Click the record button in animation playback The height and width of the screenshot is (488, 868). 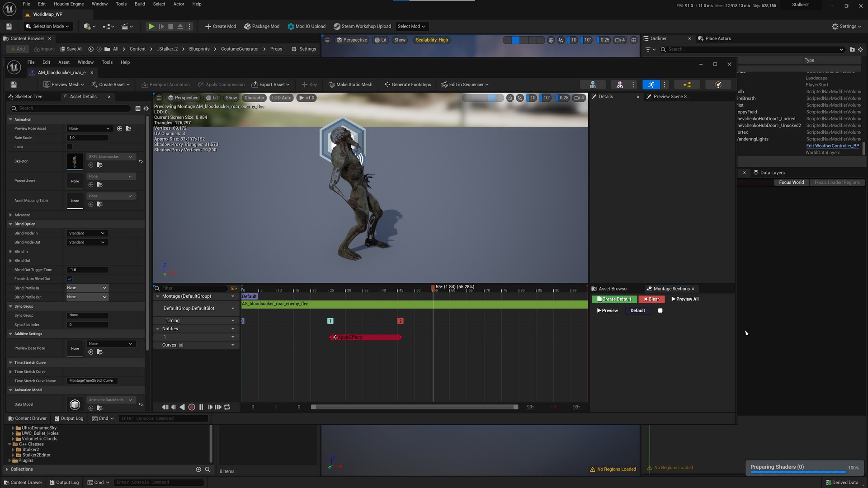click(192, 407)
